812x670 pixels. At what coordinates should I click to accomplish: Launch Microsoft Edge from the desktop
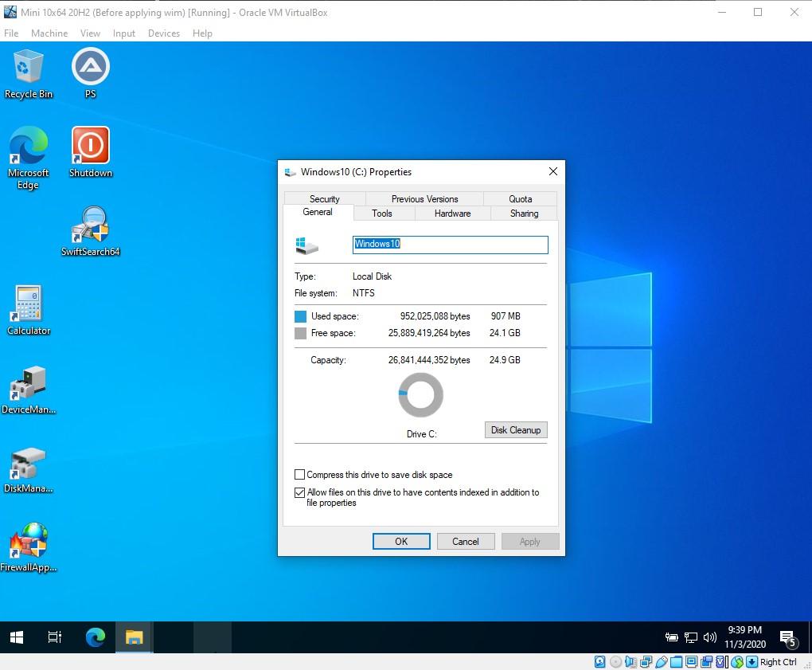[x=29, y=158]
